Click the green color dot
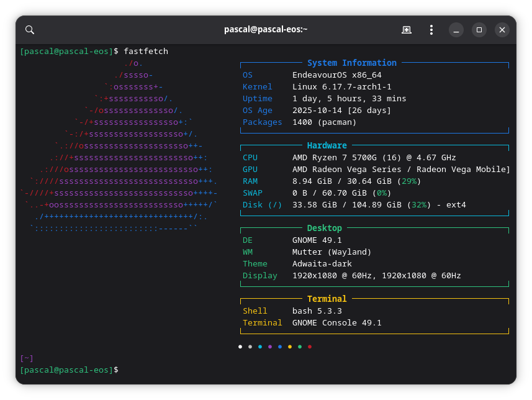The width and height of the screenshot is (532, 400). [x=300, y=347]
